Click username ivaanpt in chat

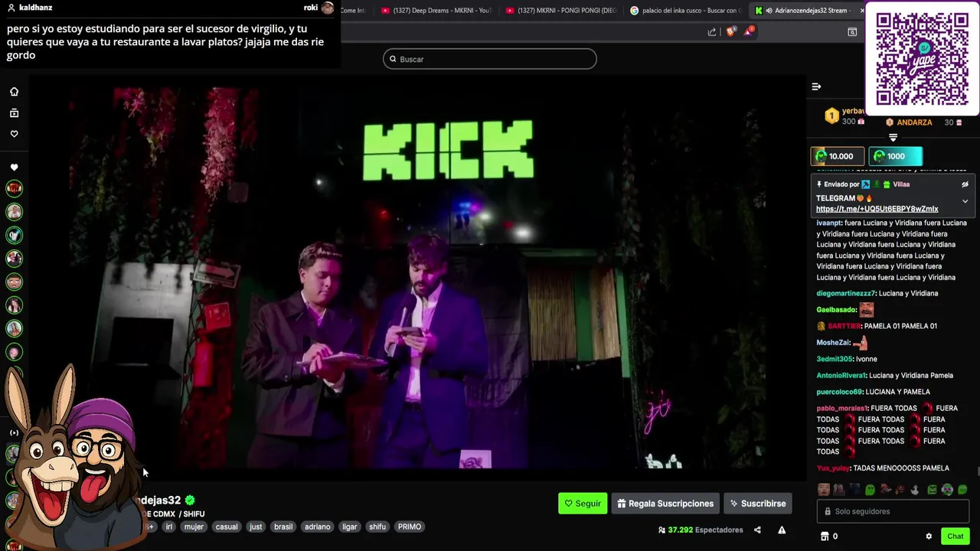(x=828, y=223)
